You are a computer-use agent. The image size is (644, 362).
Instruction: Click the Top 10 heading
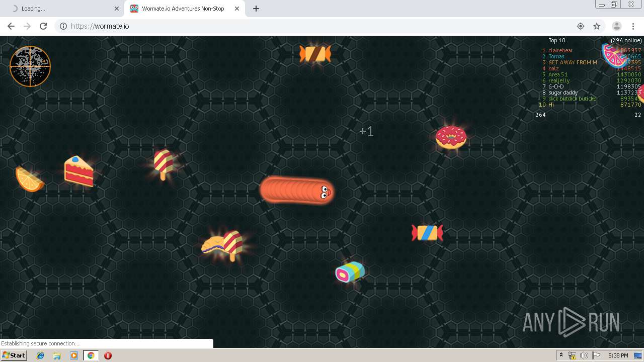pyautogui.click(x=556, y=40)
